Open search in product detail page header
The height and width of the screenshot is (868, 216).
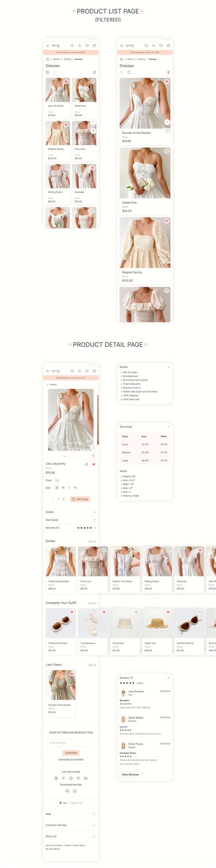72,371
